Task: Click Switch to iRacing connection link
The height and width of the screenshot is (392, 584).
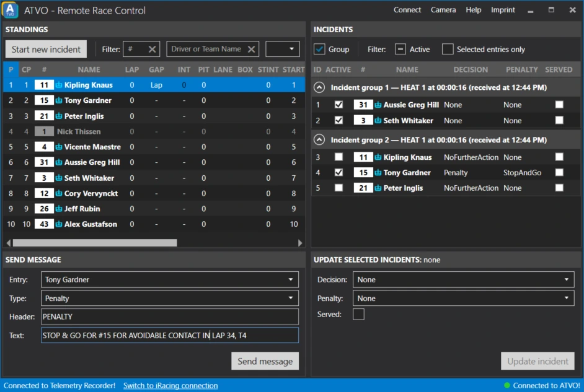Action: click(x=170, y=386)
